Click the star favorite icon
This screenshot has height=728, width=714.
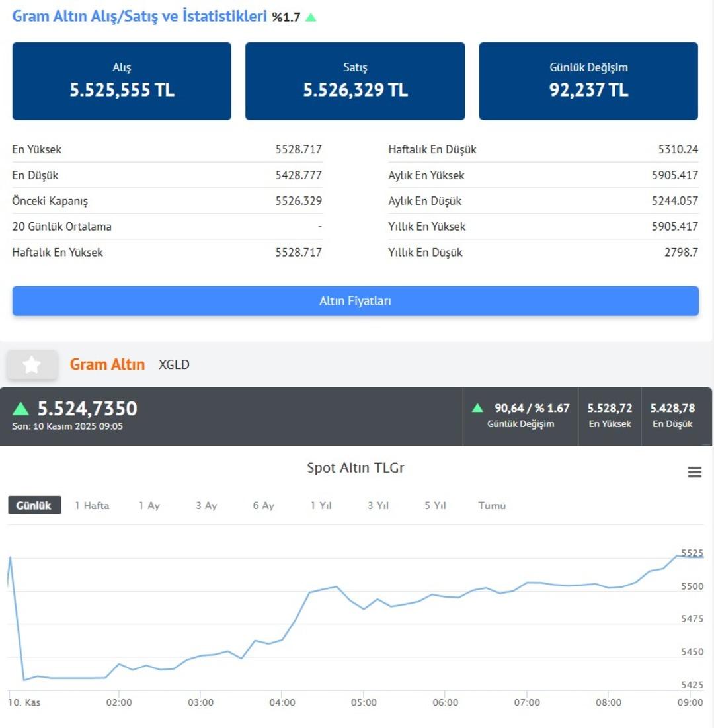tap(32, 365)
